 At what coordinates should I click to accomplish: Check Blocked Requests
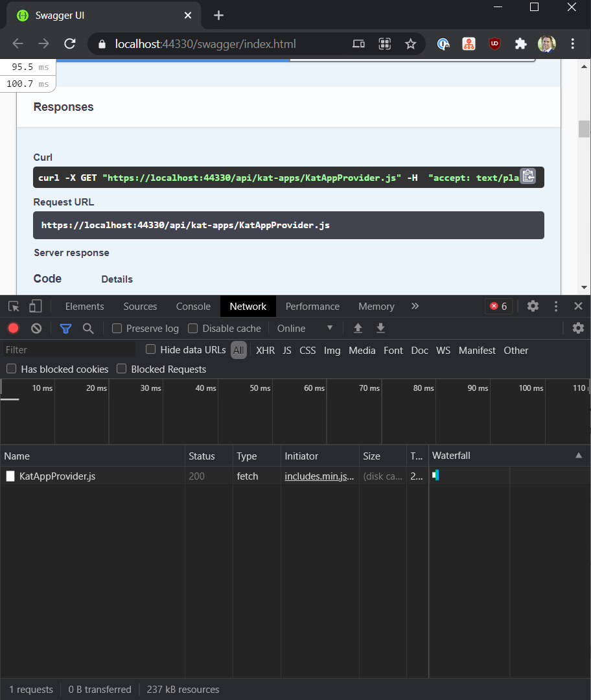(x=121, y=369)
